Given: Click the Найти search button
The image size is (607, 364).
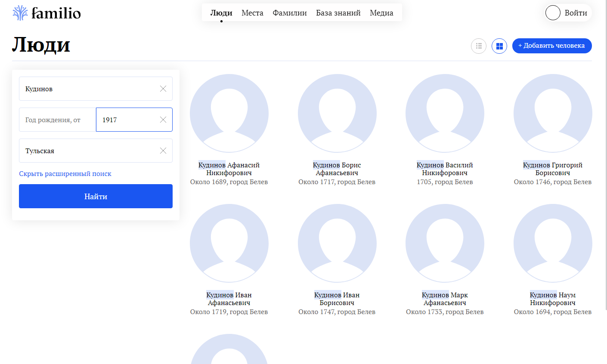Looking at the screenshot, I should (96, 196).
